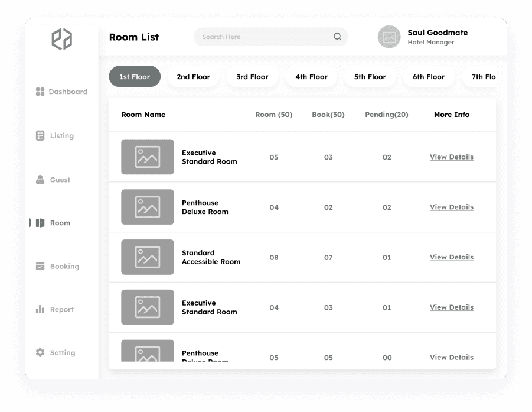The height and width of the screenshot is (412, 532).
Task: Sort by the Pending(20) column header
Action: tap(387, 115)
